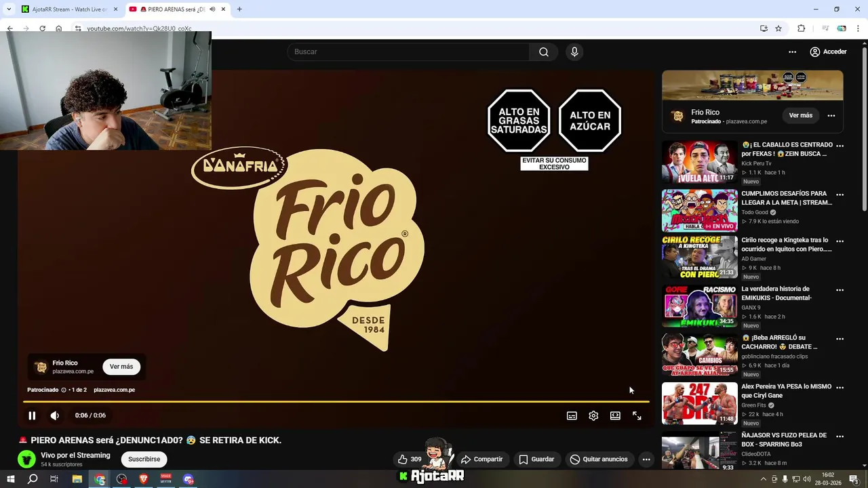Open options menu for CUMPLIMOS DESAFÍOS video
The image size is (868, 488).
pyautogui.click(x=840, y=195)
